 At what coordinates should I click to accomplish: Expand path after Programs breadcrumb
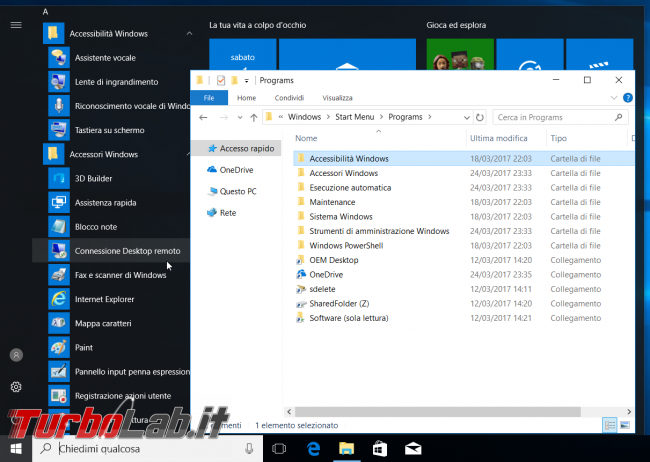[x=429, y=117]
